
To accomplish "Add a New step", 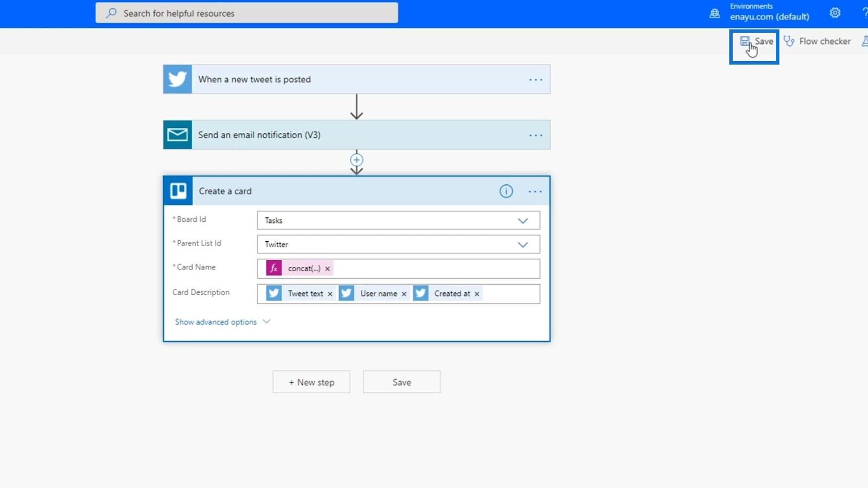I will pos(311,382).
